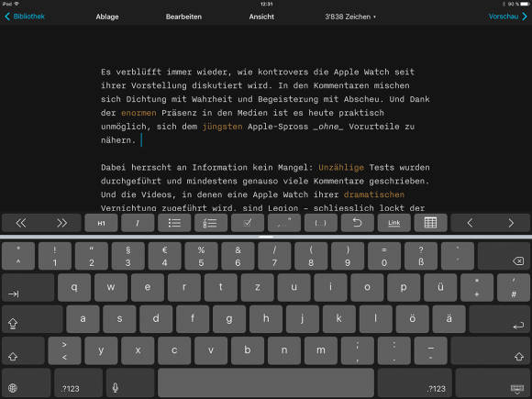Tap the clock in the status bar

(x=266, y=4)
